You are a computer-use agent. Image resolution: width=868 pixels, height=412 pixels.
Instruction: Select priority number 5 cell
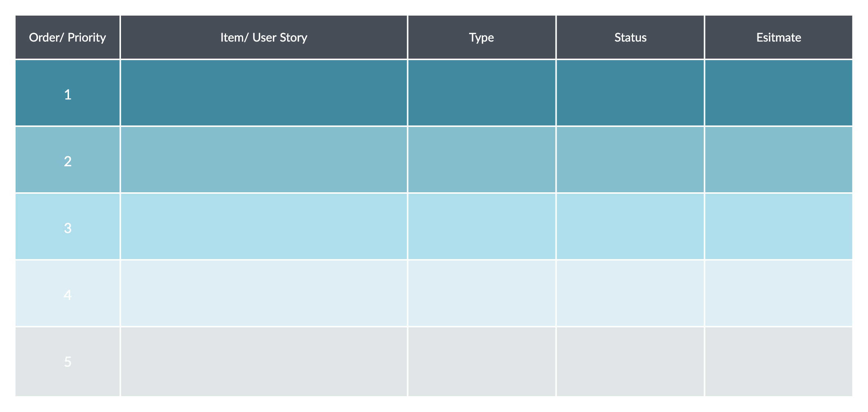pos(68,362)
